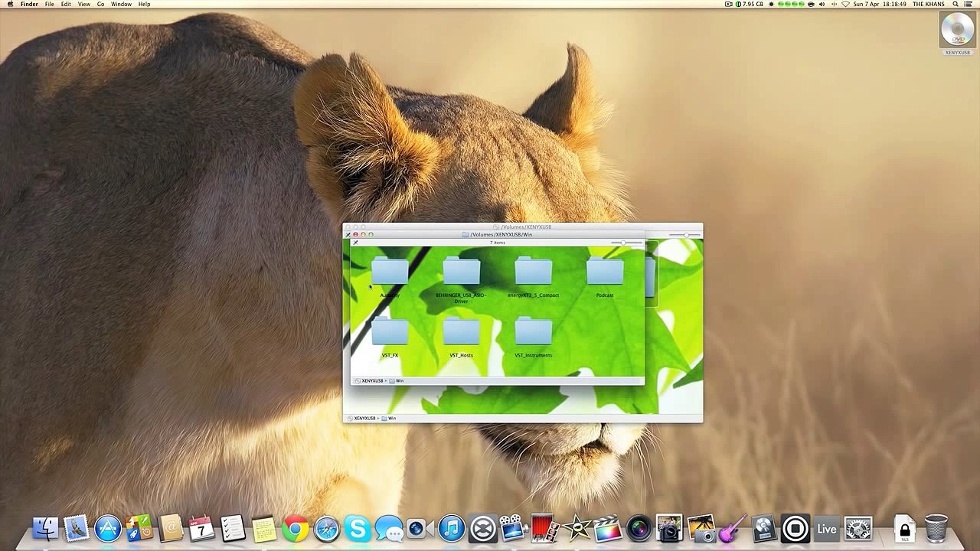Open Calendar from the Dock
This screenshot has width=980, height=551.
(x=201, y=528)
